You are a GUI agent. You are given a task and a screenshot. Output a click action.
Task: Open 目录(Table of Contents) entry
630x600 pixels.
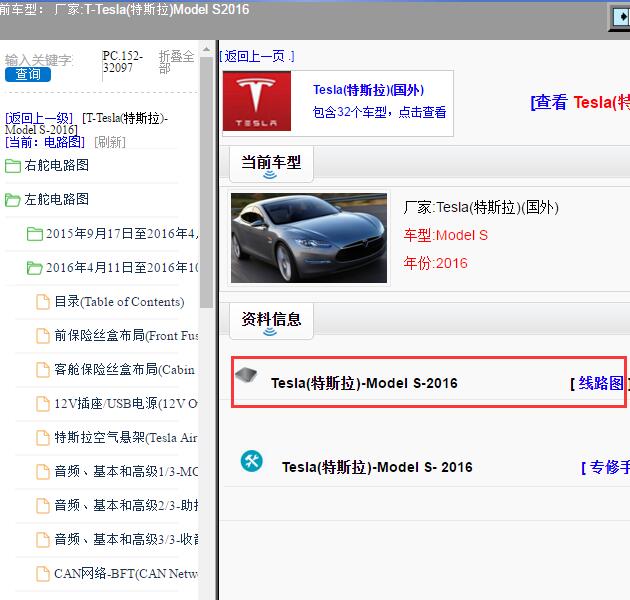[119, 301]
